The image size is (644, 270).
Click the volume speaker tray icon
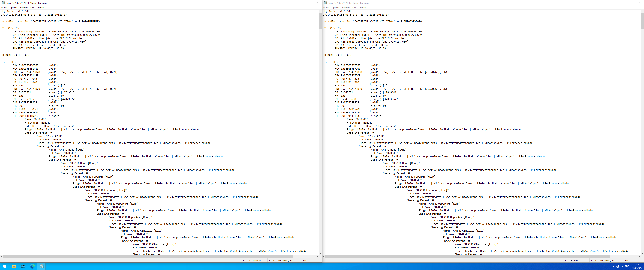(x=622, y=266)
